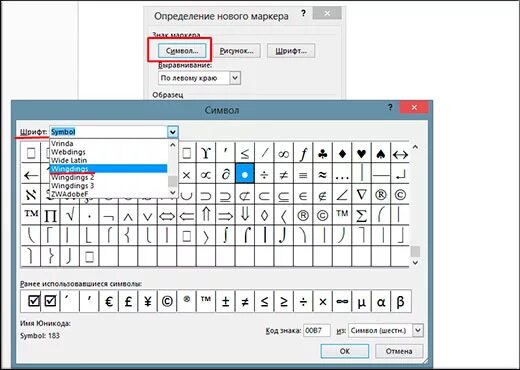Choose the highlighted Wingdings font entry
The image size is (520, 370).
click(109, 169)
